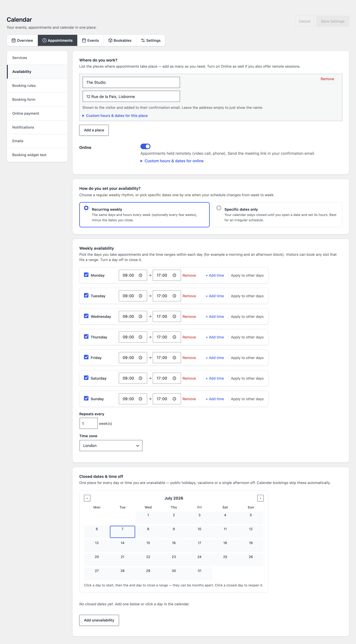Click the clock icon in Monday start time

(140, 275)
